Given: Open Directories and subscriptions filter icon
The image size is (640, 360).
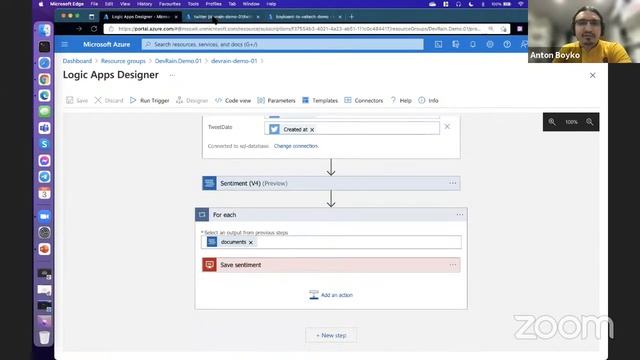Looking at the screenshot, I should coord(456,44).
